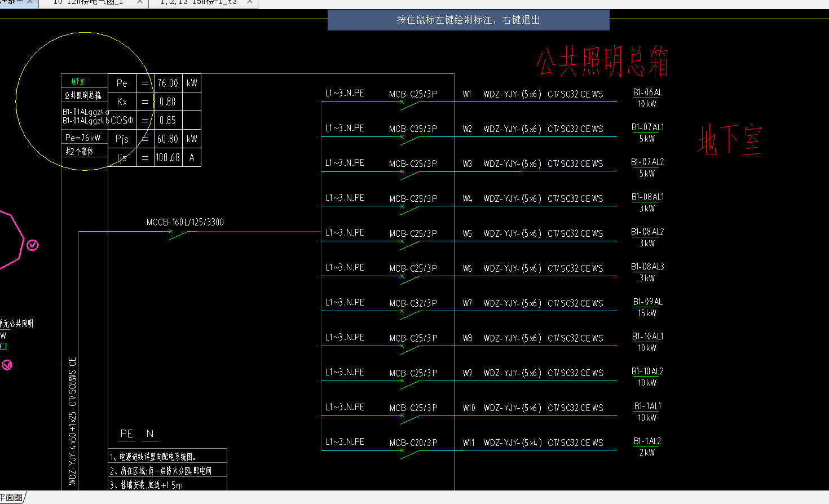The width and height of the screenshot is (829, 504).
Task: Select the red title 公共照明总箱
Action: pyautogui.click(x=602, y=62)
